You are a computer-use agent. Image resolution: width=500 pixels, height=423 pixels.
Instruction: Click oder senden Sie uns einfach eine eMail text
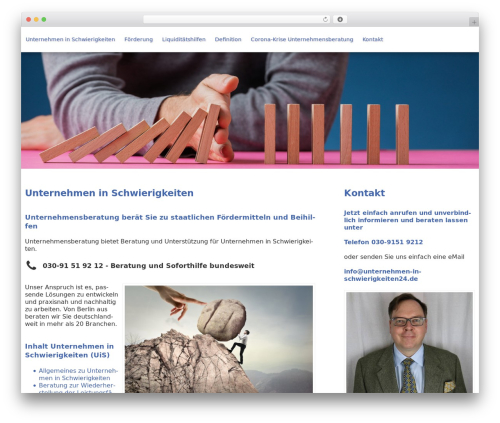coord(404,257)
